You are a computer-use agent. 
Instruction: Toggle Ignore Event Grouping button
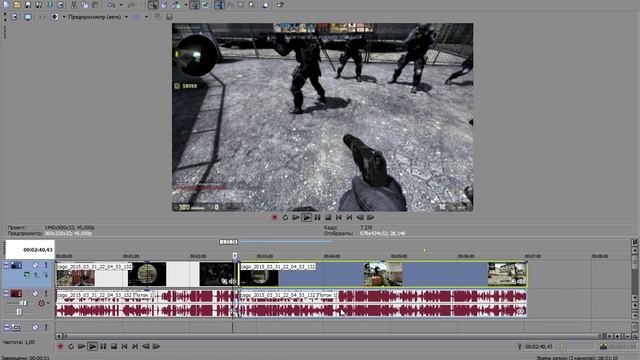click(206, 5)
